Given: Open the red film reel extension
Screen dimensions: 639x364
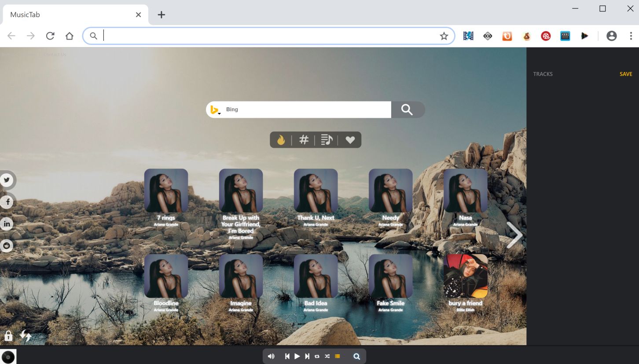Looking at the screenshot, I should pos(546,36).
